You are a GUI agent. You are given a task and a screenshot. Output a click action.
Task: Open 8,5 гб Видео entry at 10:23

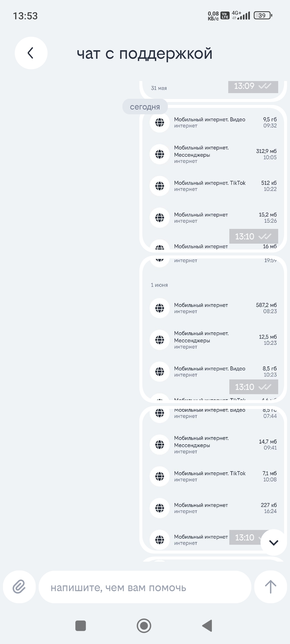pos(212,371)
